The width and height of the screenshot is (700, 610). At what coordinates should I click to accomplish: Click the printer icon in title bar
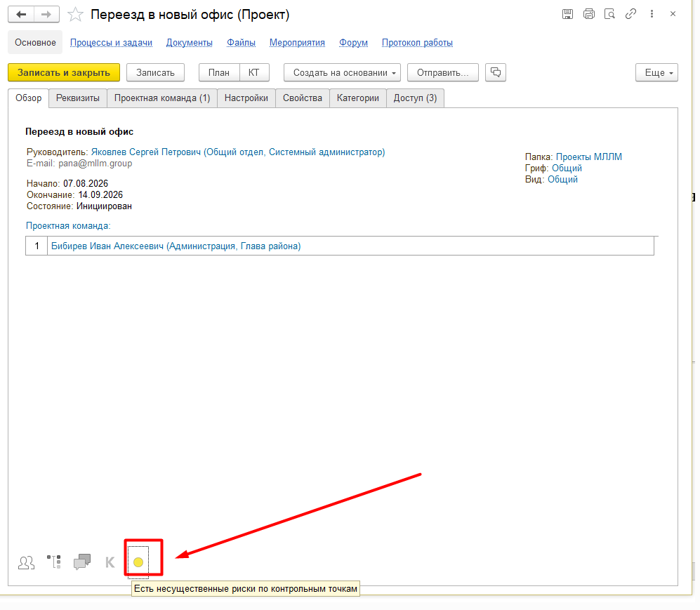(x=589, y=14)
